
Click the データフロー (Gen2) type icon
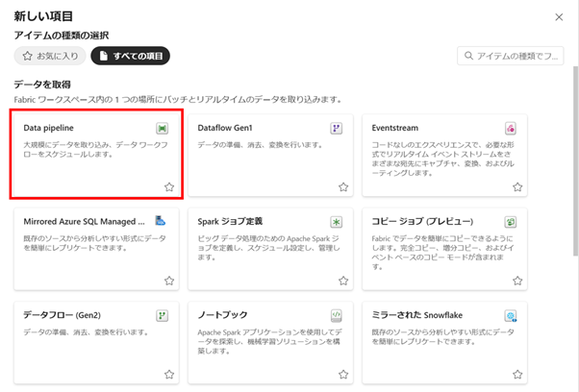coord(163,314)
